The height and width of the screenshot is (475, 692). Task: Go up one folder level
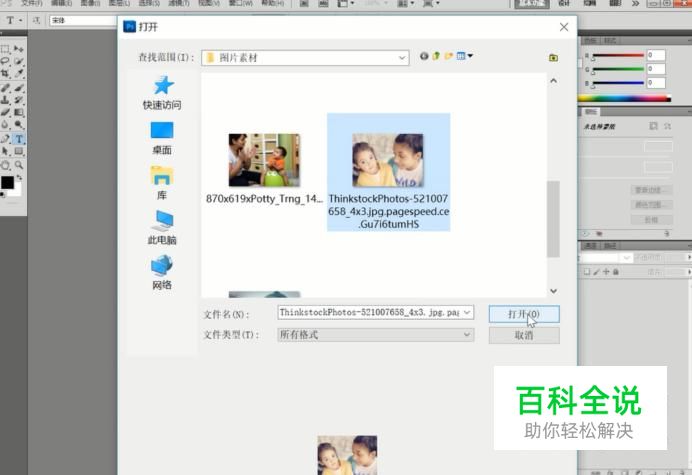tap(436, 56)
